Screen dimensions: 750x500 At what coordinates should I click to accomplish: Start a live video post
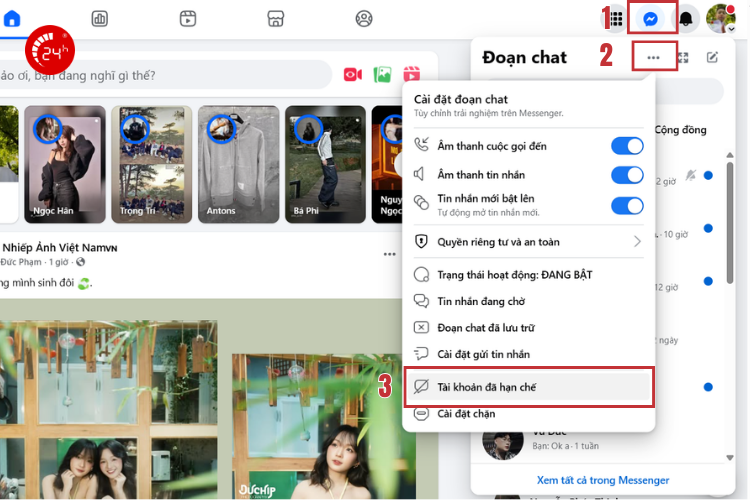click(x=353, y=75)
